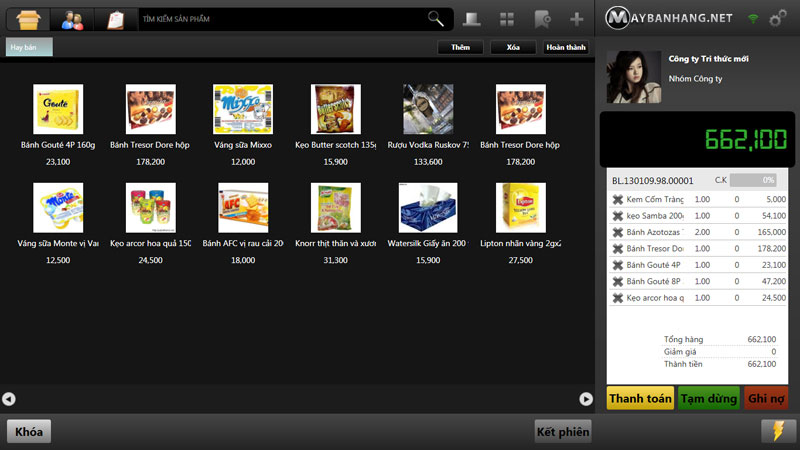Click the lightning bolt quick action button

pyautogui.click(x=778, y=431)
